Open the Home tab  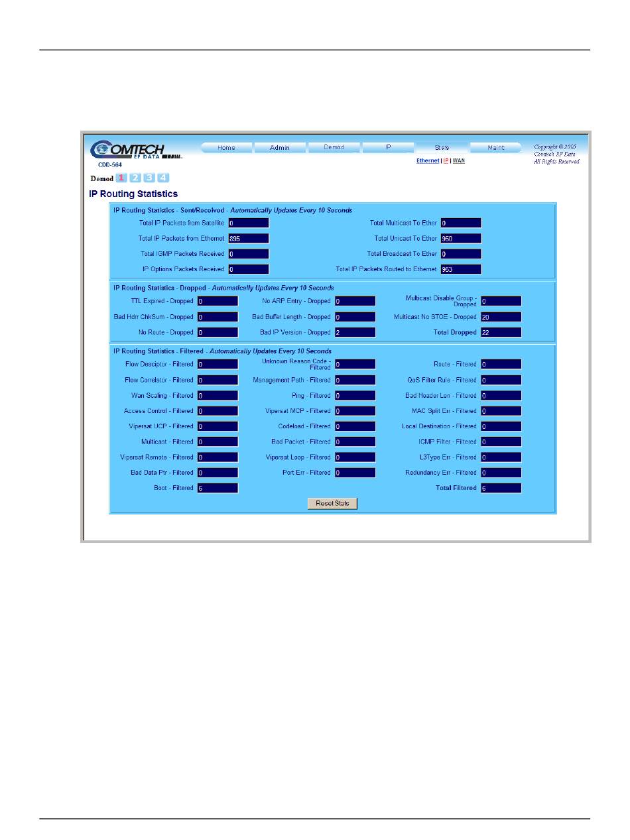(226, 148)
